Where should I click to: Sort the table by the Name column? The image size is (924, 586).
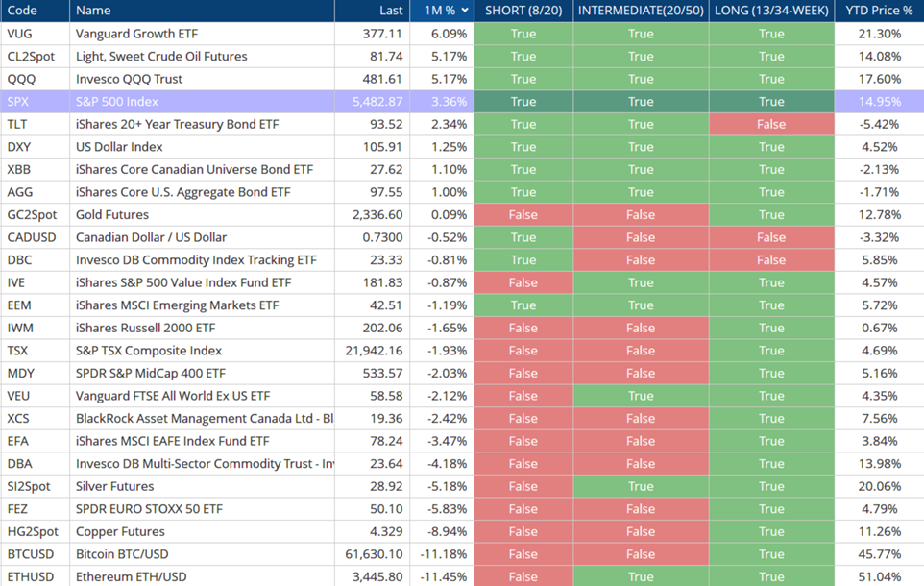94,10
